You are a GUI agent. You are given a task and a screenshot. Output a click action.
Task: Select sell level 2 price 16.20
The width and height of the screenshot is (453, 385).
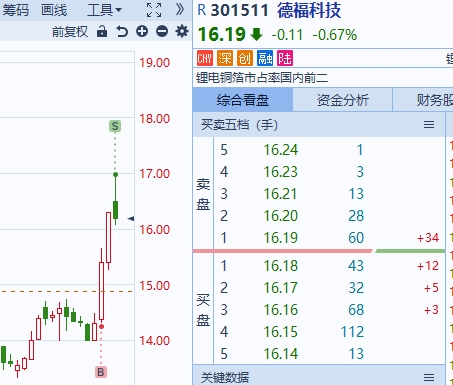[281, 216]
